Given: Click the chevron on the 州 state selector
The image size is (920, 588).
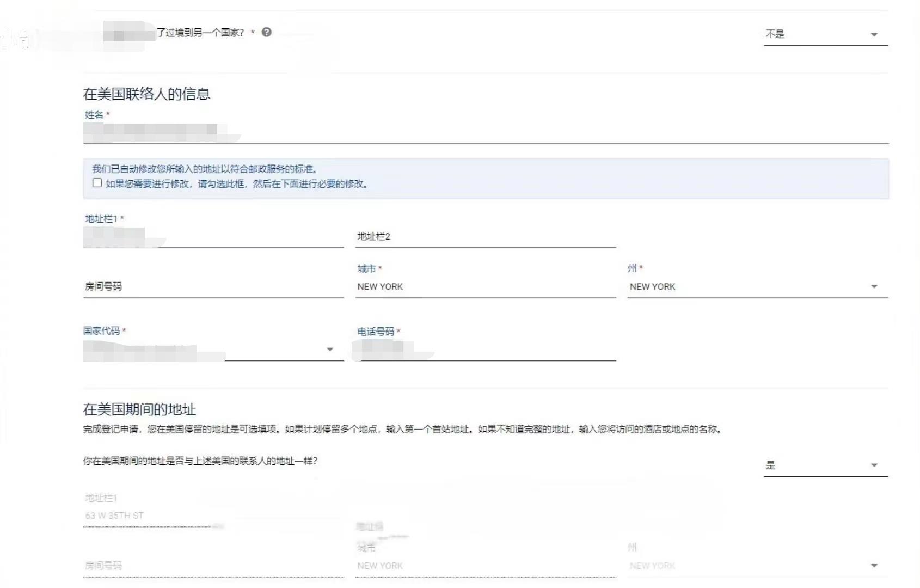Looking at the screenshot, I should click(x=874, y=286).
